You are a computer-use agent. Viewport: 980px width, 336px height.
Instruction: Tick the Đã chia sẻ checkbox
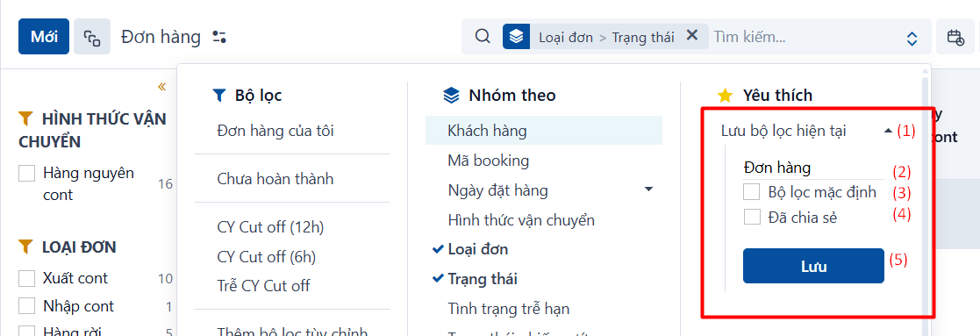(x=751, y=218)
